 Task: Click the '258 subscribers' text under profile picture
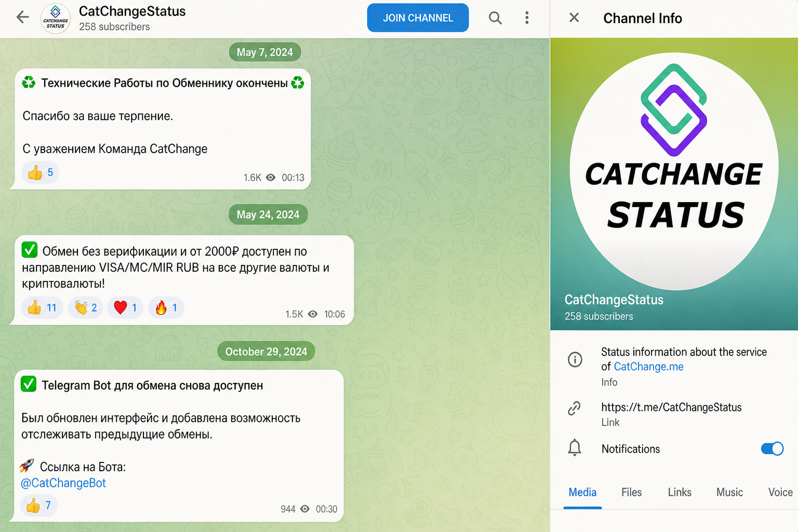(599, 316)
